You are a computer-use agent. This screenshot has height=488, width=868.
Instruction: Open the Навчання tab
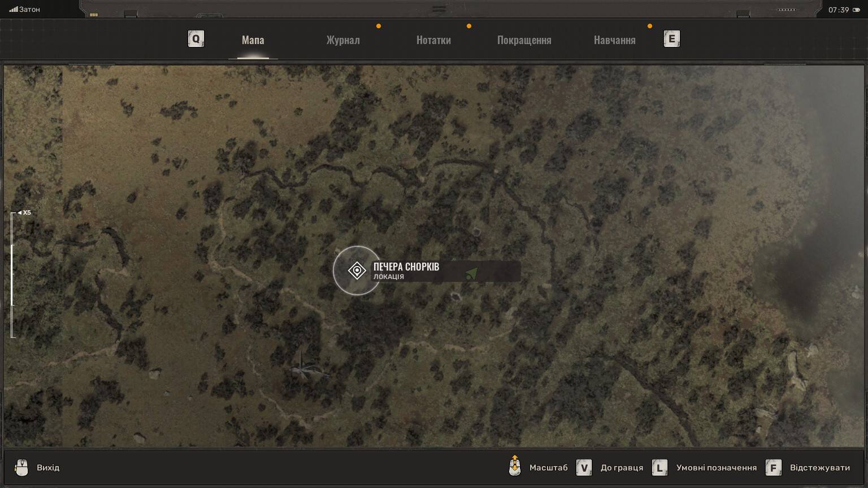(614, 40)
